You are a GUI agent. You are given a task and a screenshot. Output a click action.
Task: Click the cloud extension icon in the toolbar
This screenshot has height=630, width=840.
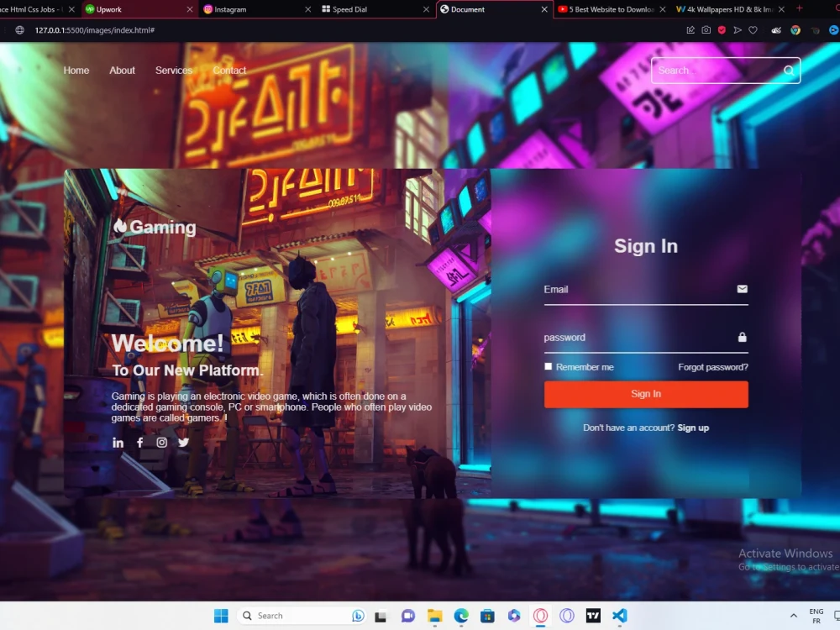click(x=775, y=30)
